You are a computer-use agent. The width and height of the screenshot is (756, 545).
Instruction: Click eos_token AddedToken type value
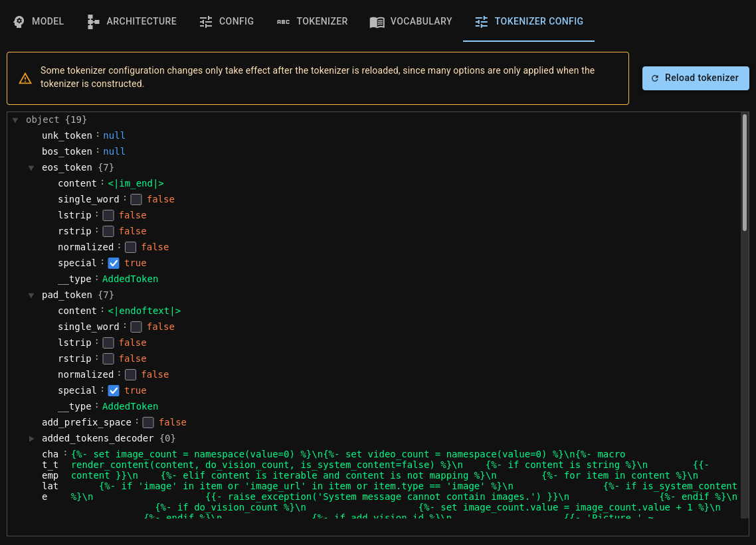pyautogui.click(x=130, y=279)
